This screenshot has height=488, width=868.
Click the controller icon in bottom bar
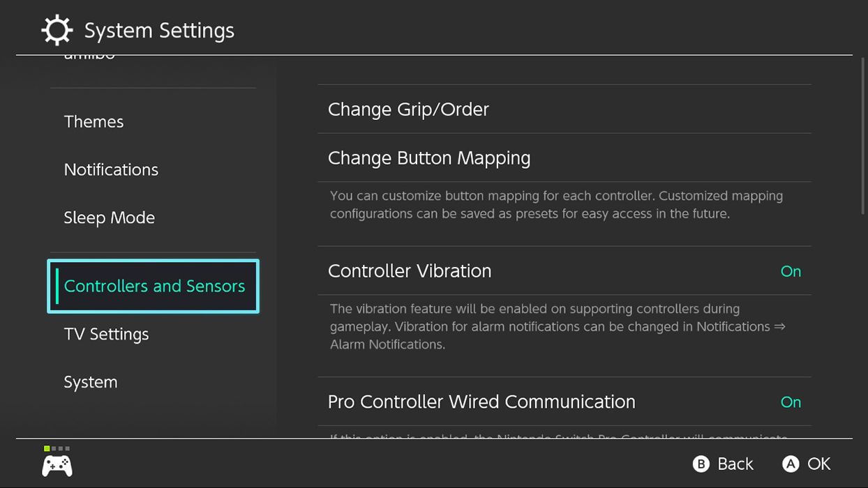pos(57,465)
